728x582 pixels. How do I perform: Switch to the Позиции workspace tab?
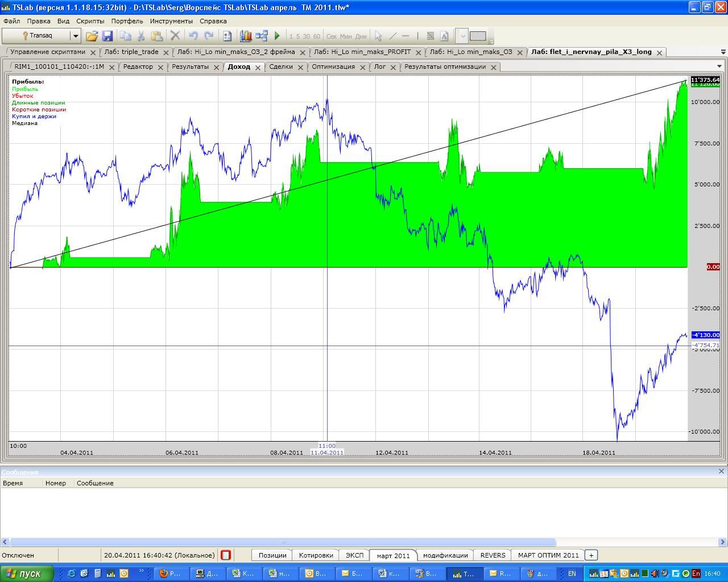pos(272,555)
